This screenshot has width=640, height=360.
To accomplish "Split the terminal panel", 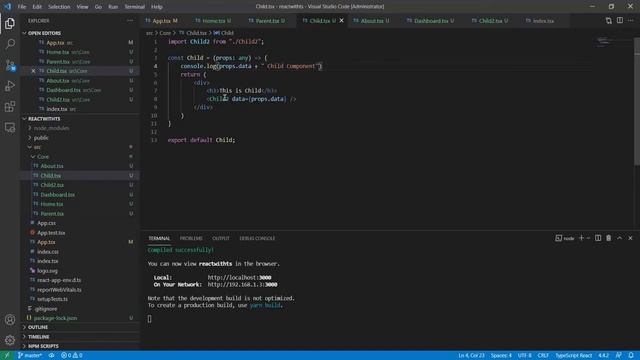I will [x=598, y=238].
